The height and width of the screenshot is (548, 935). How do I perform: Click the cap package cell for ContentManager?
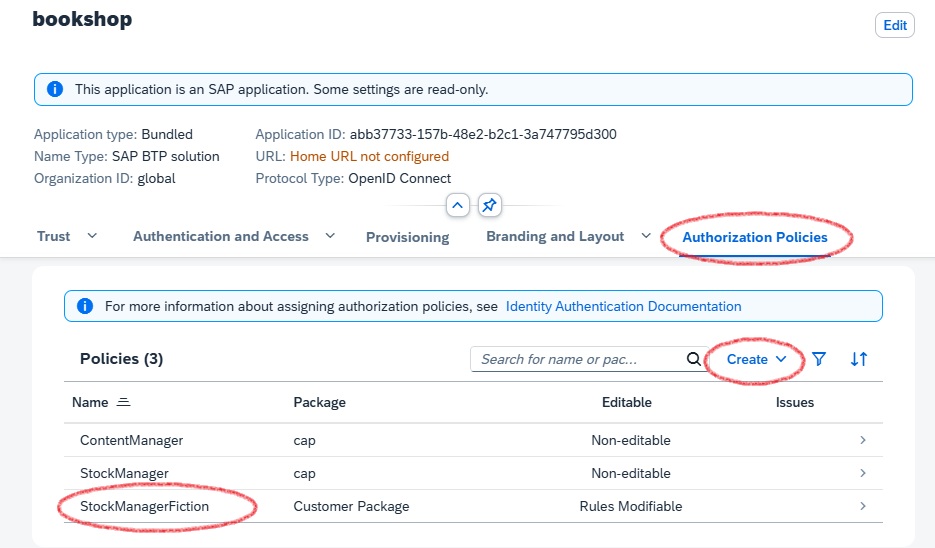[x=304, y=441]
